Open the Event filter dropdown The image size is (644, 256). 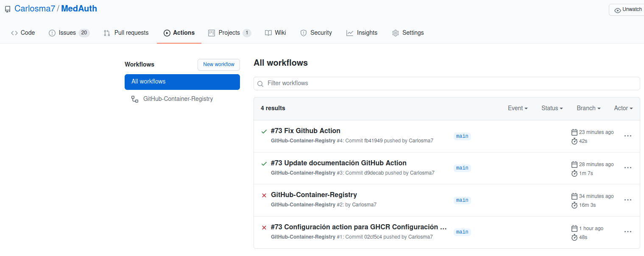pyautogui.click(x=518, y=108)
